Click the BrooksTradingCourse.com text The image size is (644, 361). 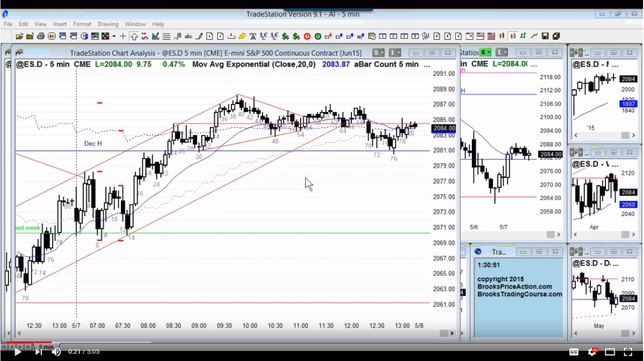pyautogui.click(x=520, y=294)
